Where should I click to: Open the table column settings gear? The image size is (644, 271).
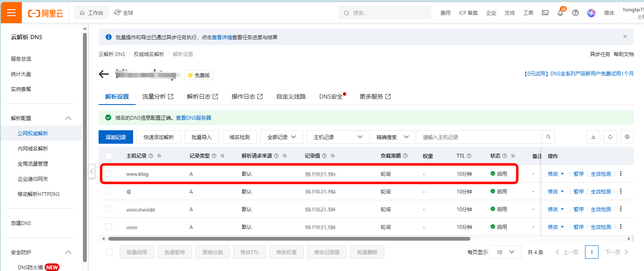[627, 137]
